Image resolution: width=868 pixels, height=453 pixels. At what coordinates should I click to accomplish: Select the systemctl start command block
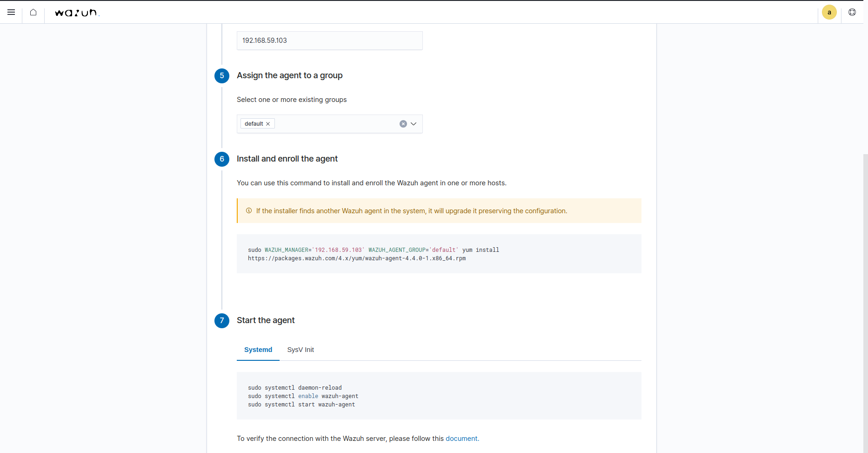(301, 405)
